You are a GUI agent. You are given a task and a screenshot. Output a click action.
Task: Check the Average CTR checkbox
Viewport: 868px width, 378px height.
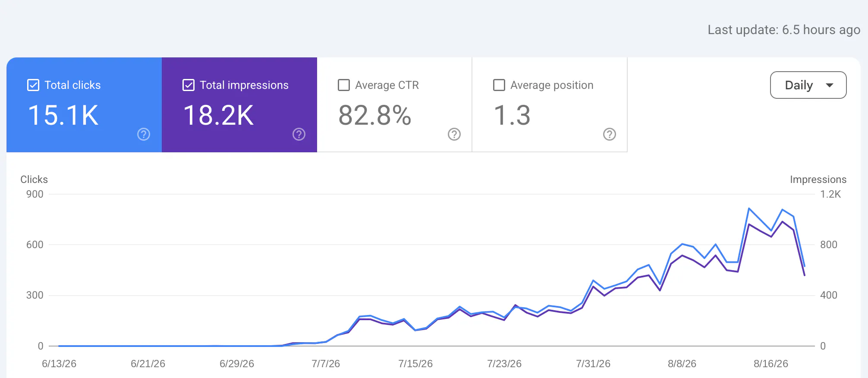[344, 85]
